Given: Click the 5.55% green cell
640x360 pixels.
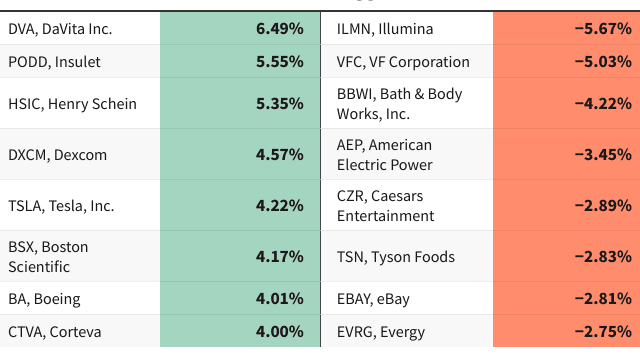Looking at the screenshot, I should click(240, 62).
